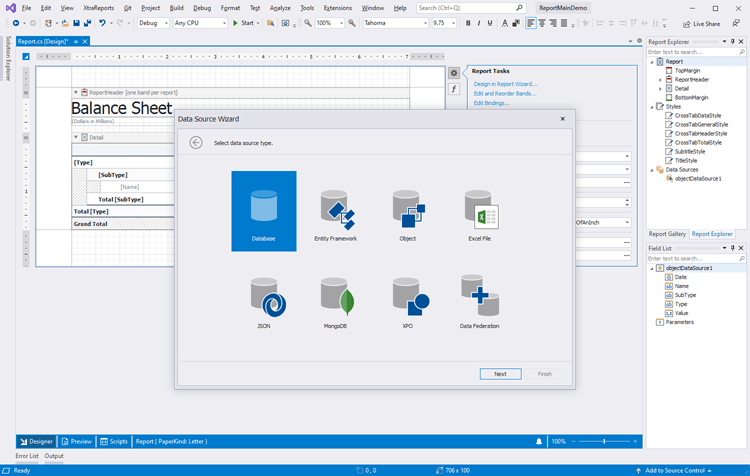Screen dimensions: 750x476
Task: Click the Design in Report Wizard link
Action: (505, 84)
